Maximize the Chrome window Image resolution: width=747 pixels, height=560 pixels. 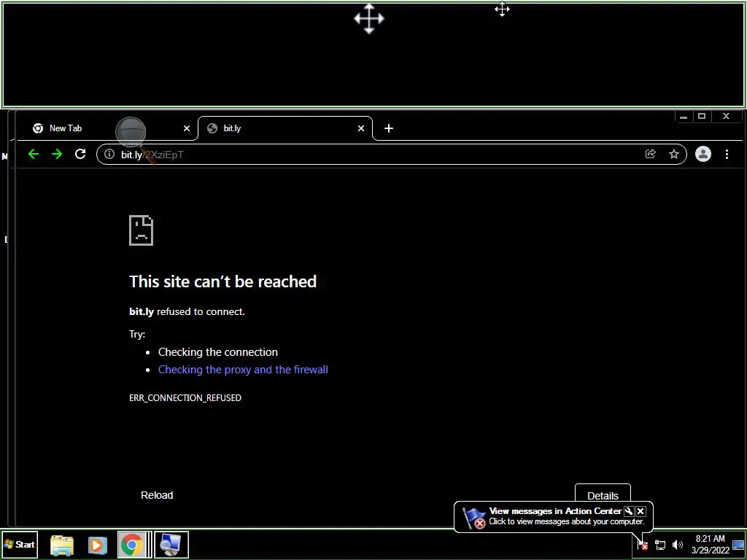702,116
